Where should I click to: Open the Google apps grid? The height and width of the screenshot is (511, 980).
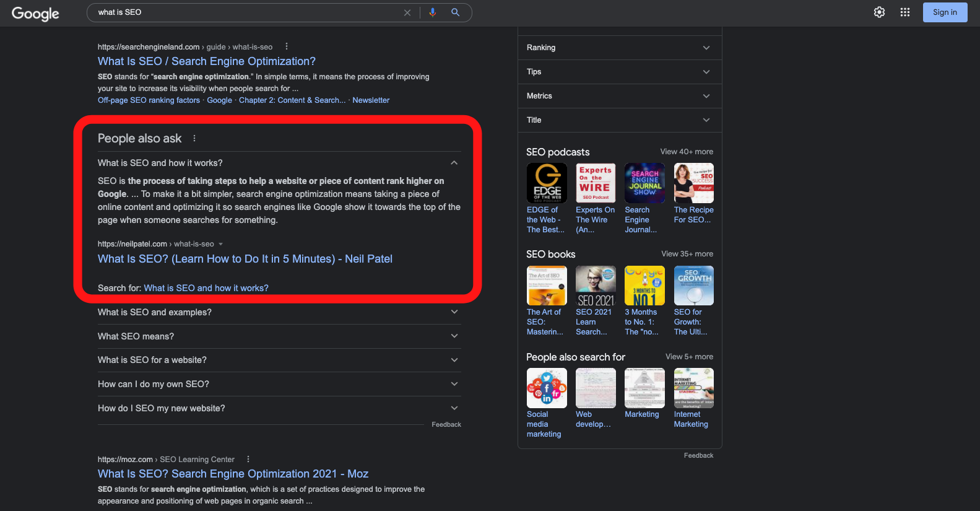coord(905,12)
